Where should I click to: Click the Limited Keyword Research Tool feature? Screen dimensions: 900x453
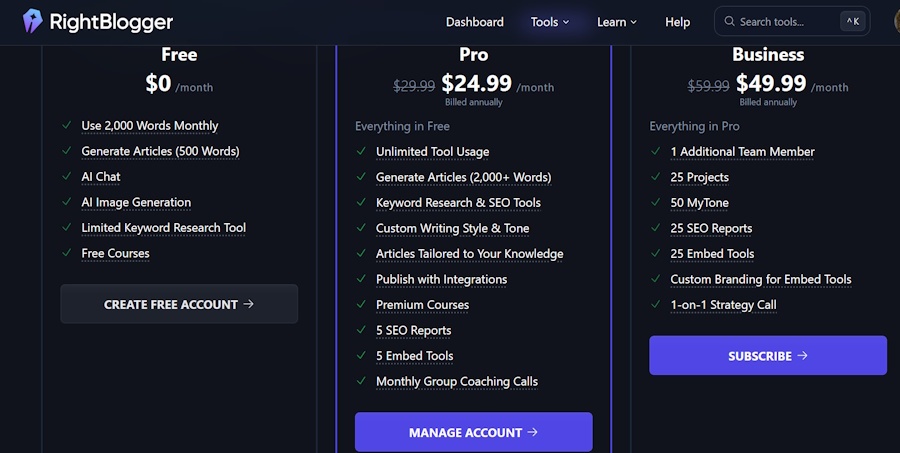pos(163,228)
